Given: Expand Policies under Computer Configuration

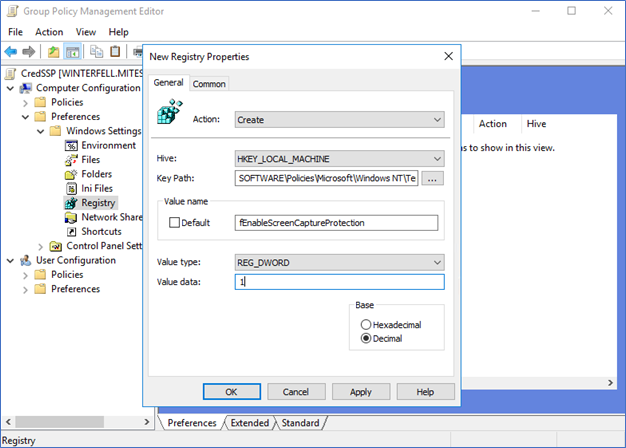Looking at the screenshot, I should pos(25,103).
